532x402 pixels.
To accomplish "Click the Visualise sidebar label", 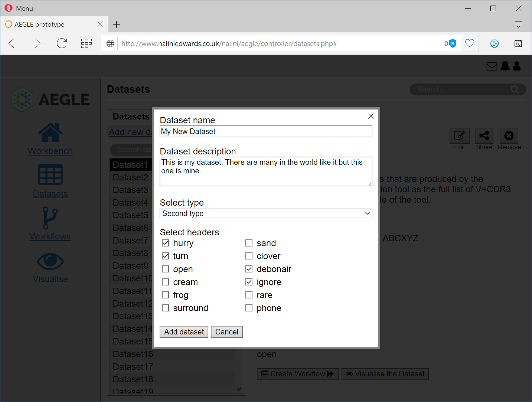I will [50, 279].
